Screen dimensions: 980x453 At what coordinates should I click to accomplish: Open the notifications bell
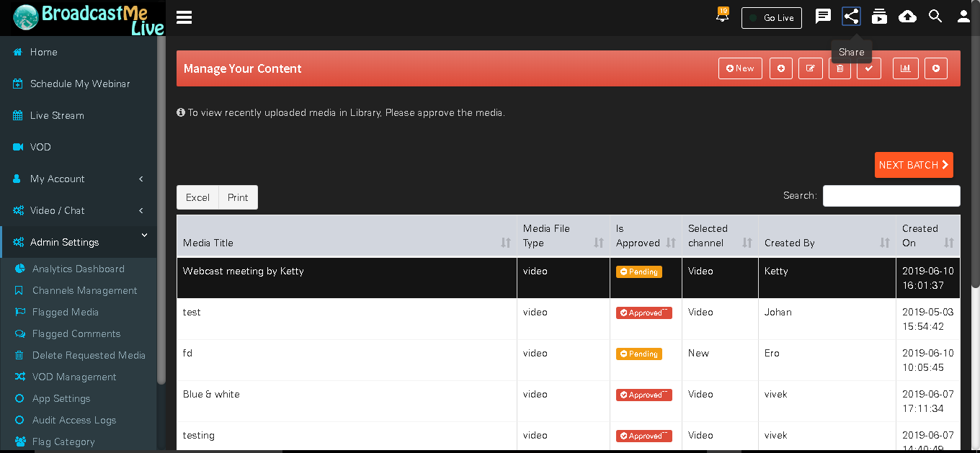(722, 15)
